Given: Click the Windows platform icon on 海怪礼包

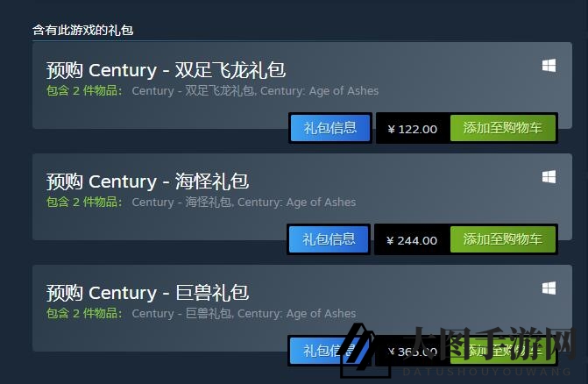Looking at the screenshot, I should 549,176.
